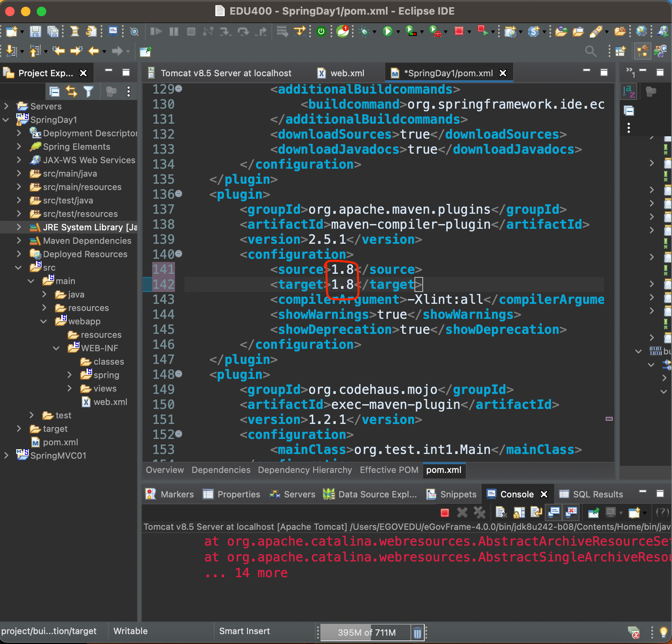
Task: Toggle Word Wrap in Console
Action: click(536, 512)
